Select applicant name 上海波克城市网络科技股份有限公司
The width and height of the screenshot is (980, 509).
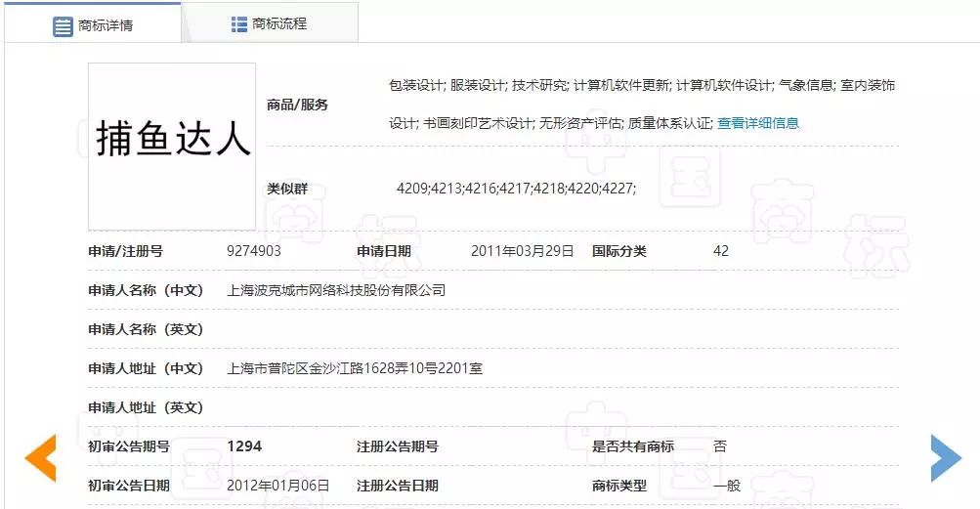336,290
